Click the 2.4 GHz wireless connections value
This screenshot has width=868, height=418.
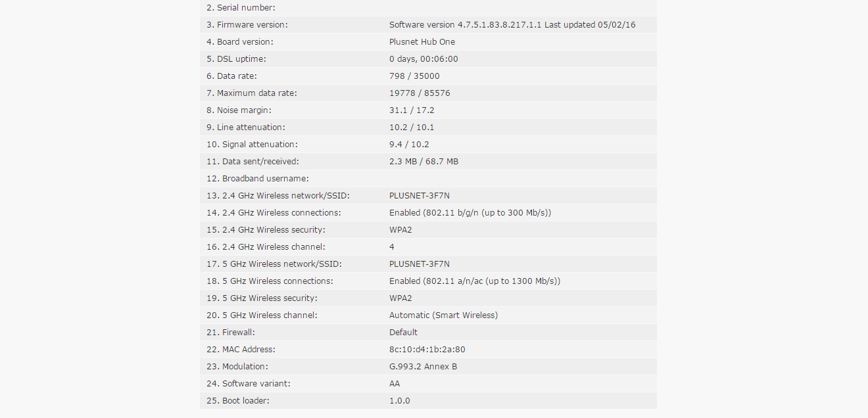pyautogui.click(x=470, y=213)
